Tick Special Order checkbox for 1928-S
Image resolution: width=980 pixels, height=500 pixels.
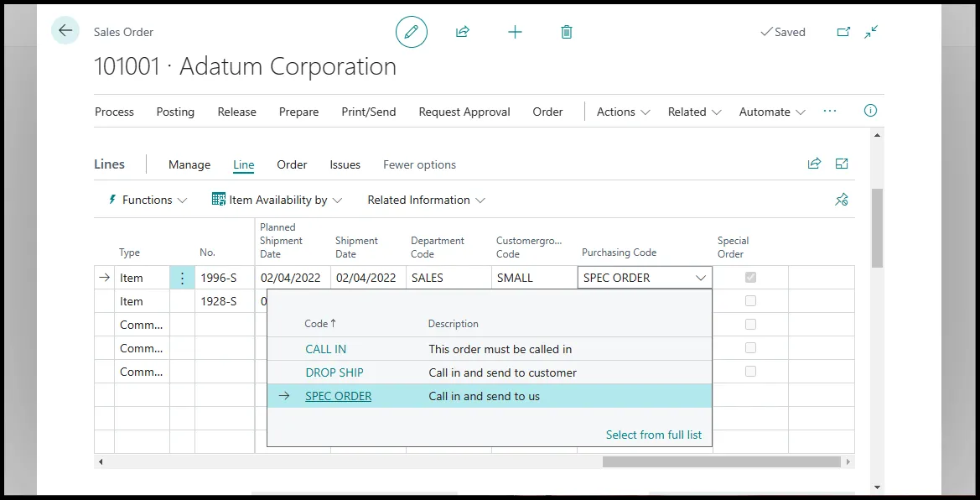pos(750,301)
